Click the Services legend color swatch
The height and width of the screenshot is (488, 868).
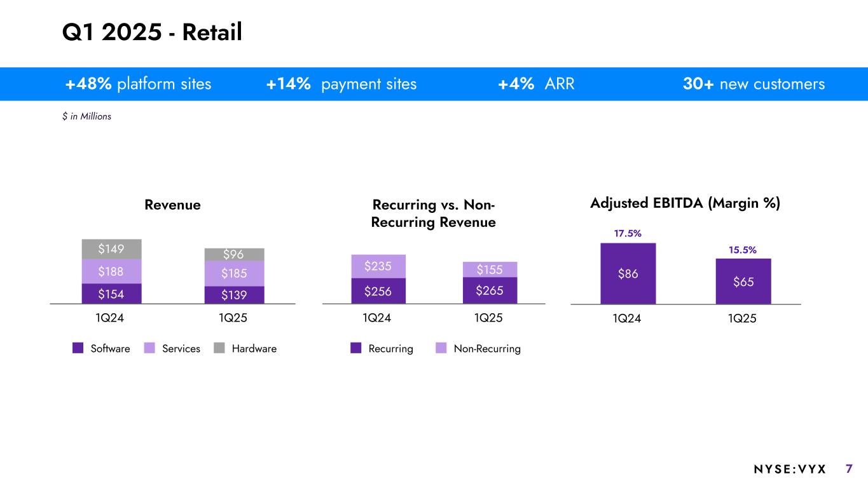click(149, 348)
